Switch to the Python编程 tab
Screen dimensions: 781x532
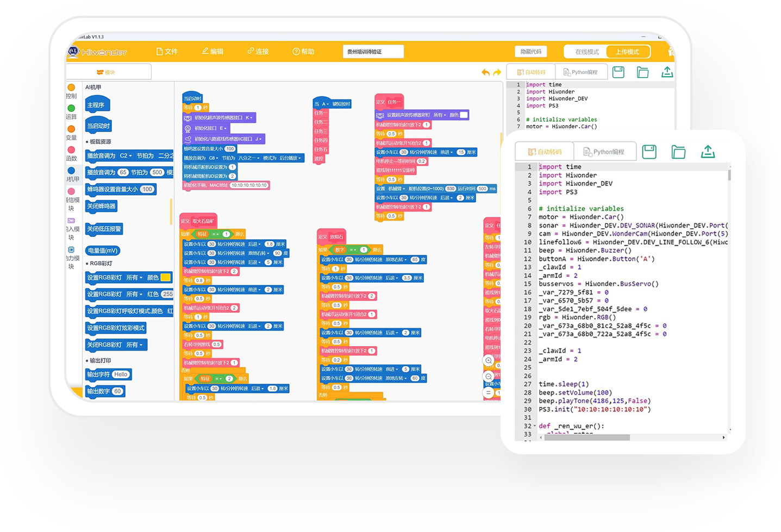tap(605, 151)
